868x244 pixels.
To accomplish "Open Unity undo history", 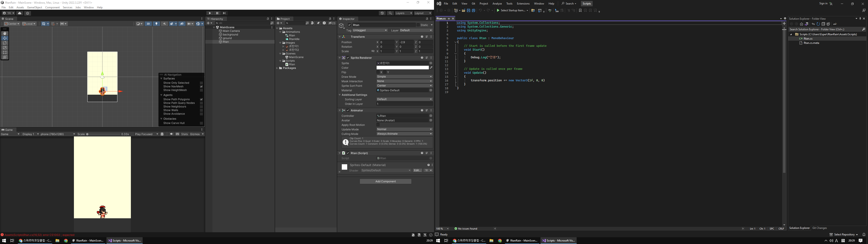I will [x=382, y=13].
